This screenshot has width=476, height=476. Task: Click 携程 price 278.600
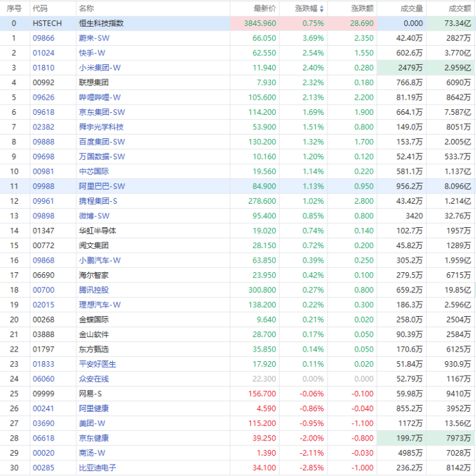click(x=262, y=201)
